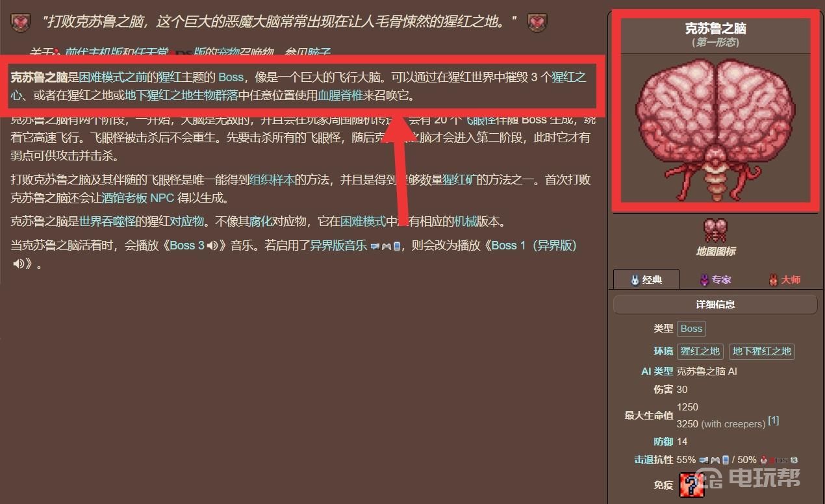825x504 pixels.
Task: Click the 地下猩红之地 environment tag
Action: point(762,351)
